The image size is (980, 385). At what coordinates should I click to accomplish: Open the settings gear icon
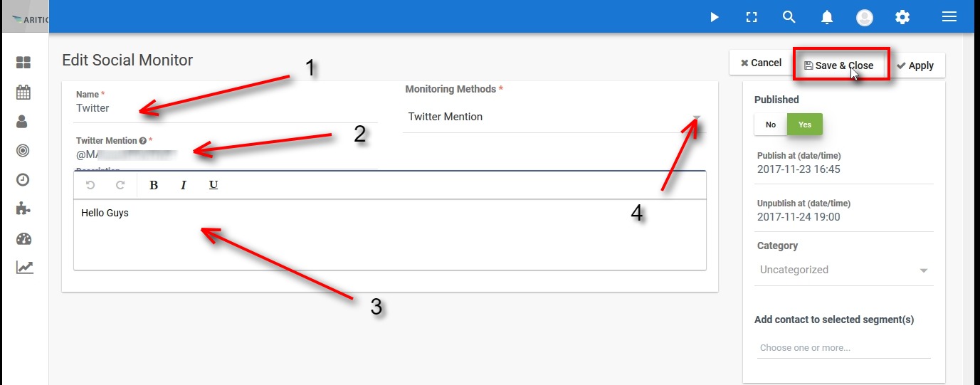coord(902,17)
